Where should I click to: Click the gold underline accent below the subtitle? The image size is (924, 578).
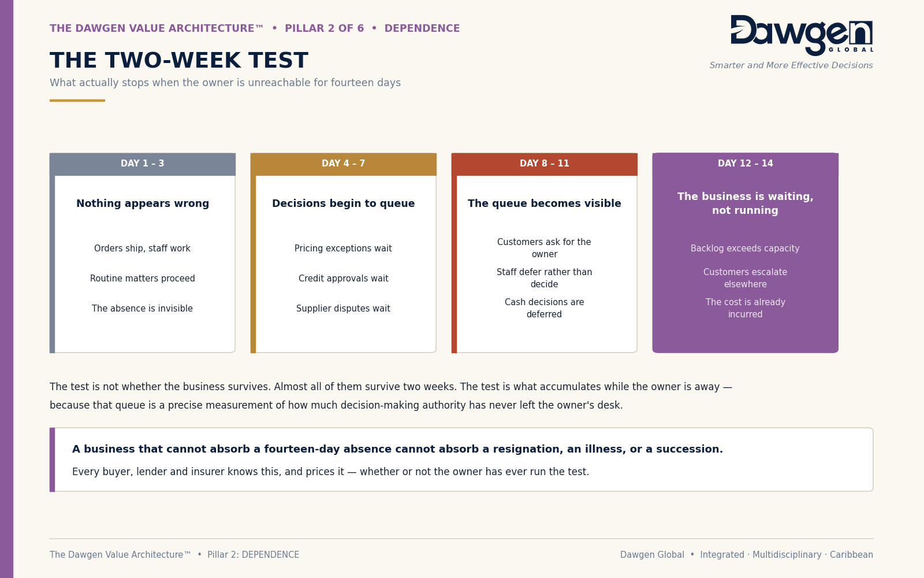pyautogui.click(x=77, y=101)
